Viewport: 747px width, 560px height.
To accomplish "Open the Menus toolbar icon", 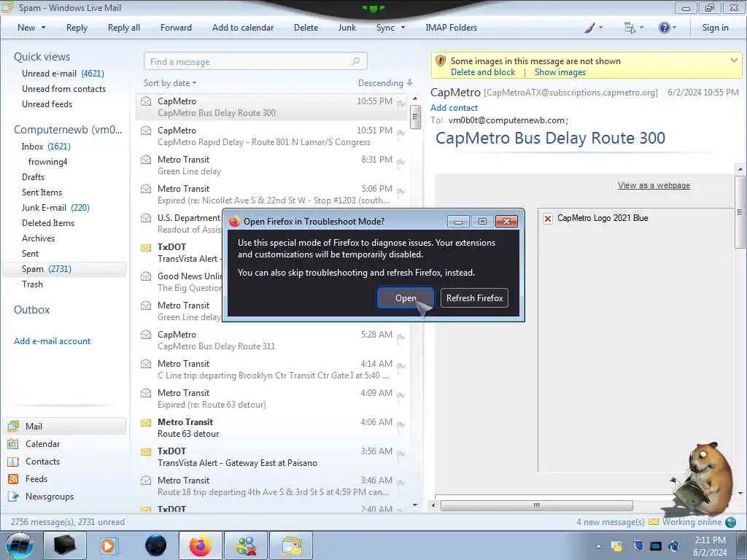I will (630, 28).
